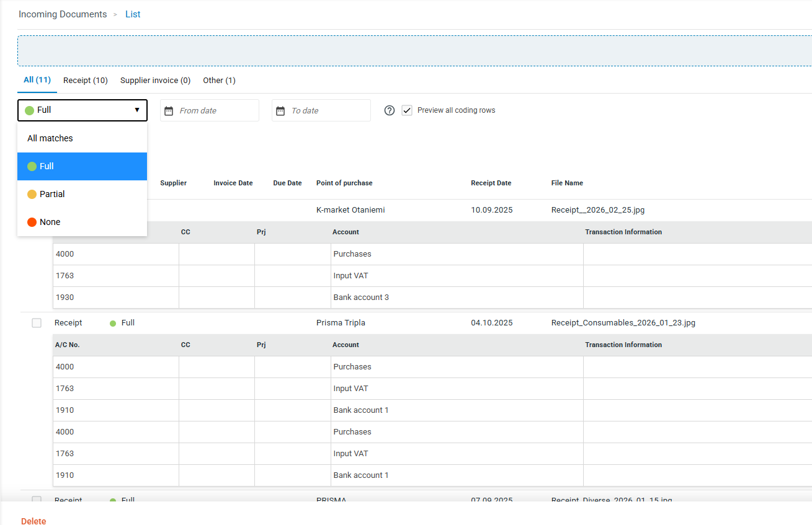Screen dimensions: 812x525
Task: Switch to the Receipt (10) tab
Action: coord(86,81)
